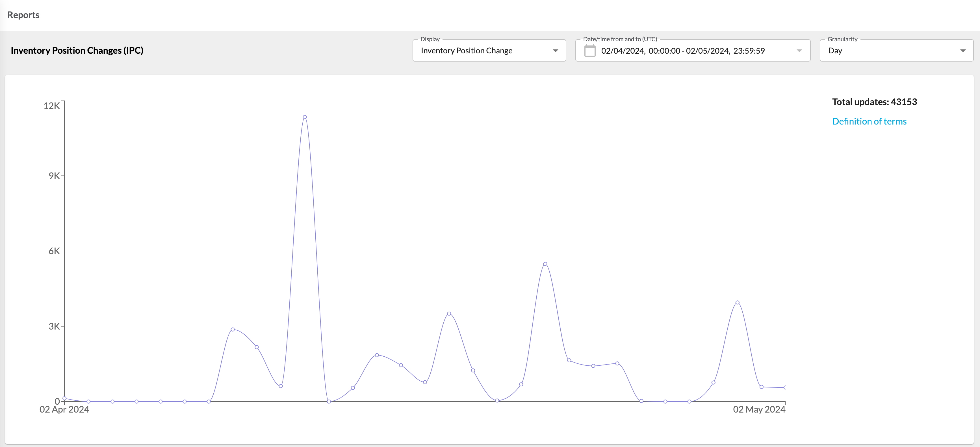980x447 pixels.
Task: Click the calendar icon in date field
Action: 590,51
